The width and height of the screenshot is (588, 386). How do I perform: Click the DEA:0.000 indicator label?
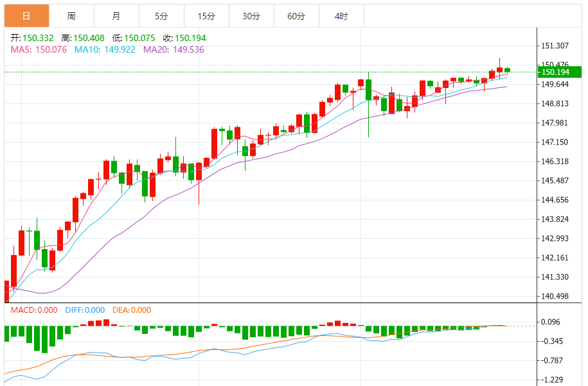pos(132,310)
